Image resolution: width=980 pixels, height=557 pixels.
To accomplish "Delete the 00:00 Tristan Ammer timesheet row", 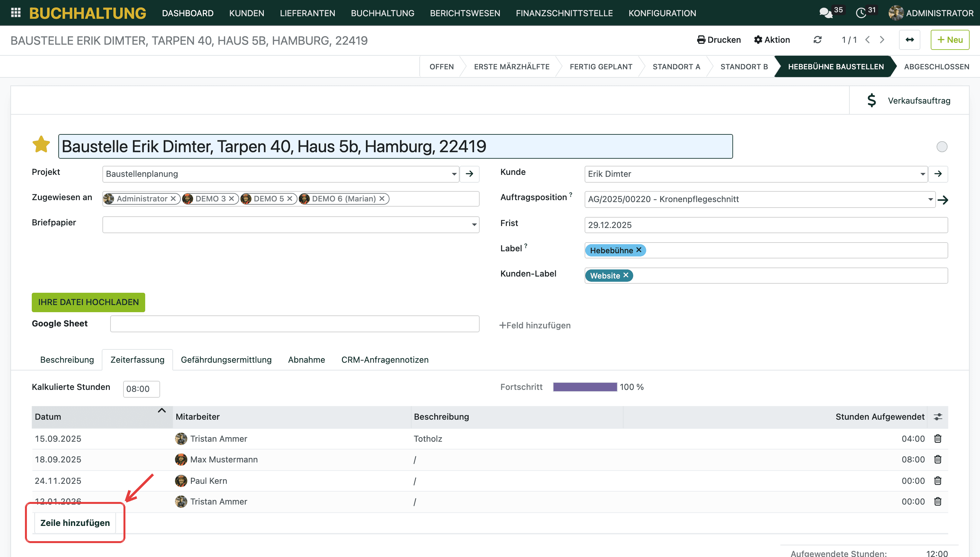I will (x=938, y=501).
